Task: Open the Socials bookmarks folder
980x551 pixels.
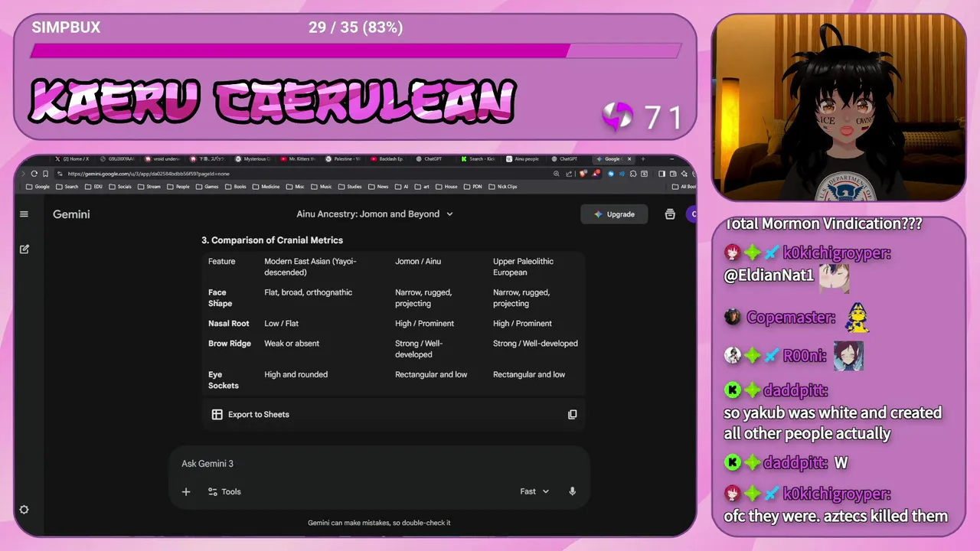Action: click(x=122, y=187)
